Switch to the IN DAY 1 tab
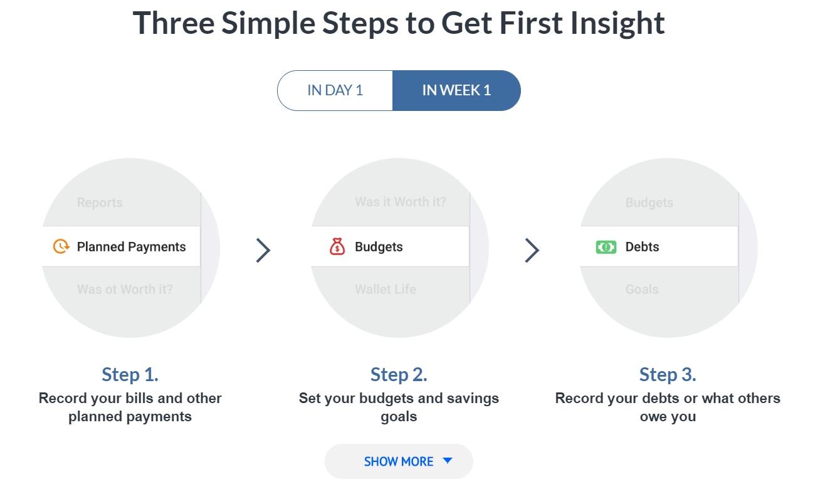Image resolution: width=840 pixels, height=504 pixels. click(335, 90)
